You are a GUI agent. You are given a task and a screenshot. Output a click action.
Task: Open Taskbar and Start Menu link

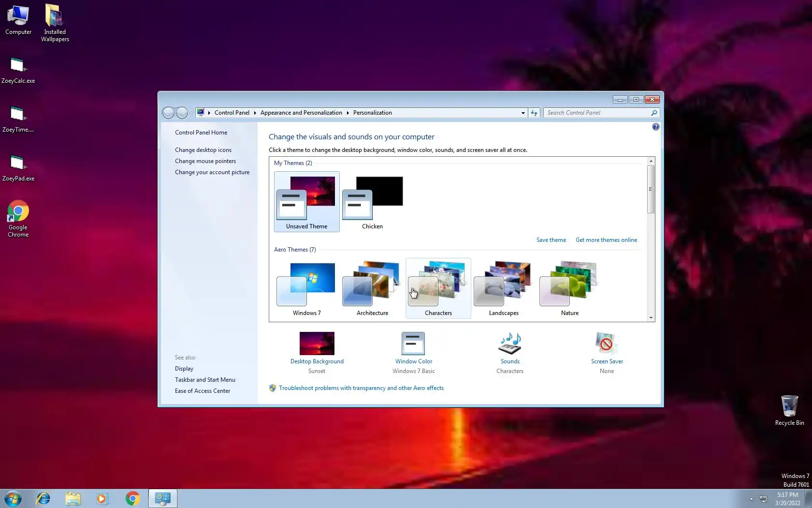[x=205, y=380]
